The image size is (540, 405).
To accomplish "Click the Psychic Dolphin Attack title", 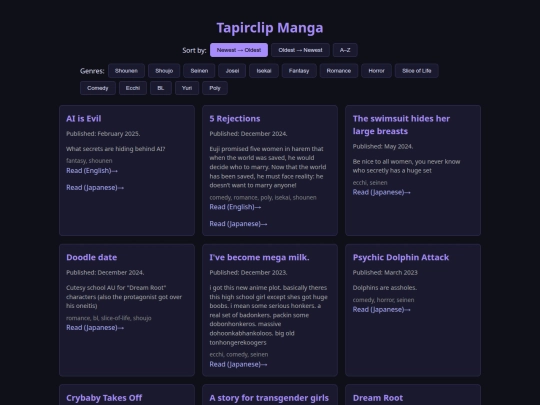I will click(x=401, y=257).
